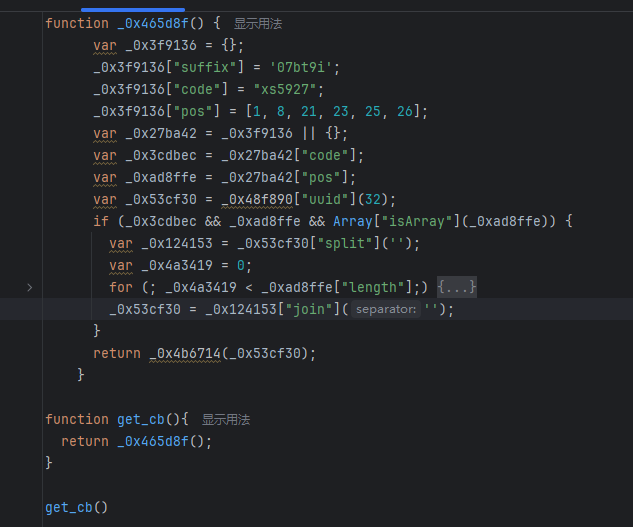The height and width of the screenshot is (527, 633).
Task: Select the number 23 in pos array
Action: (x=341, y=111)
